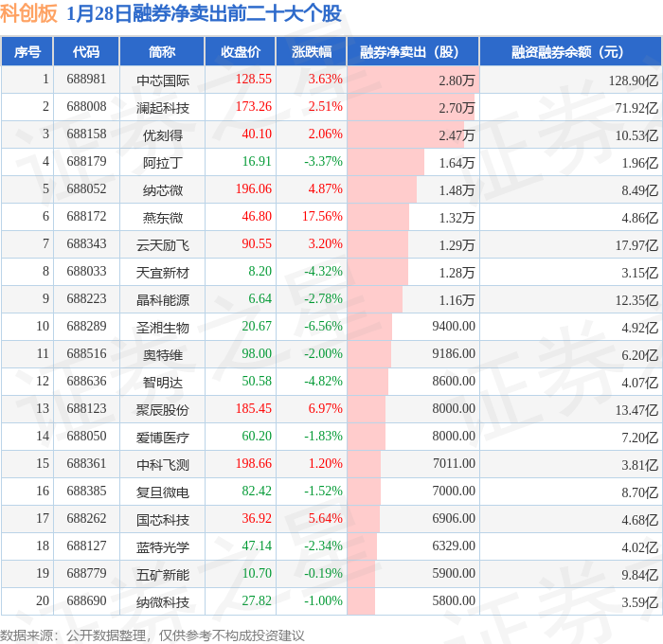Click the 1月28日融券净卖出前二十大个股 heading
The width and height of the screenshot is (663, 644).
[x=204, y=13]
